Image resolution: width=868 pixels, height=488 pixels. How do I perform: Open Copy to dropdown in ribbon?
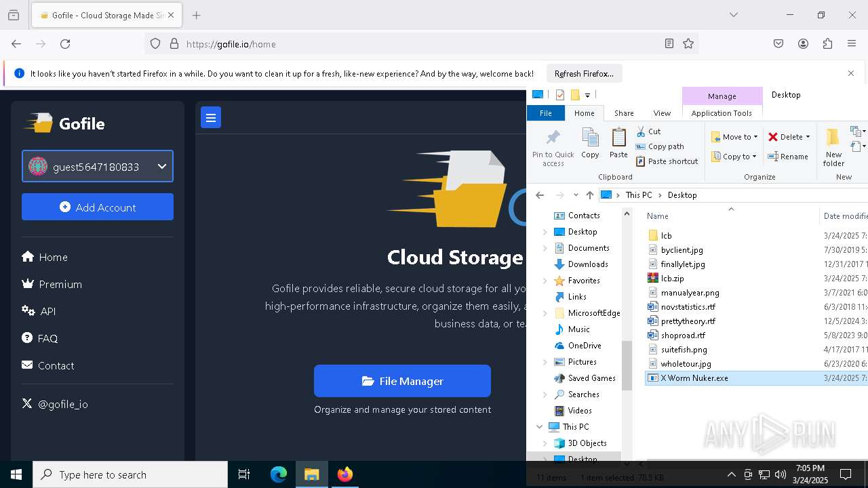(x=734, y=157)
